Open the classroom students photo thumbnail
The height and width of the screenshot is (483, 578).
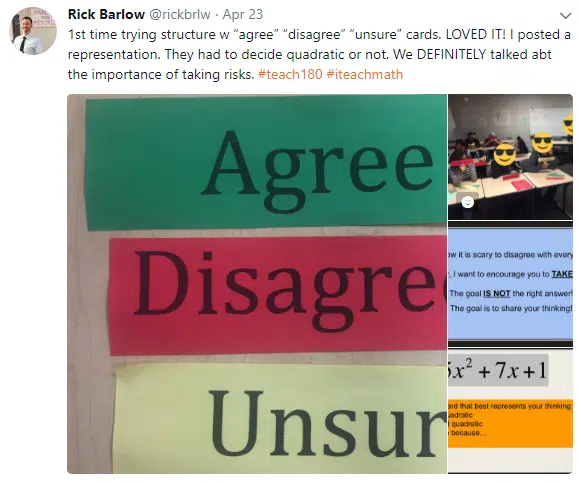[511, 157]
